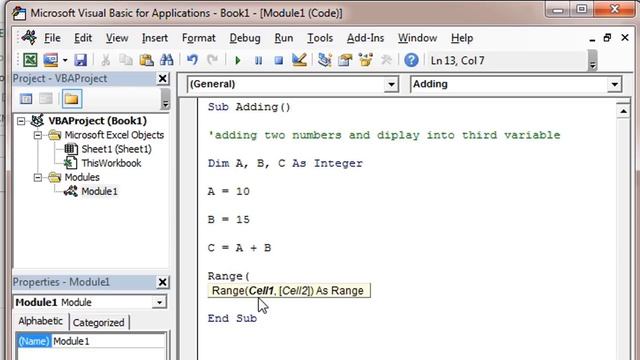
Task: Click the Reset stop icon
Action: coord(279,61)
